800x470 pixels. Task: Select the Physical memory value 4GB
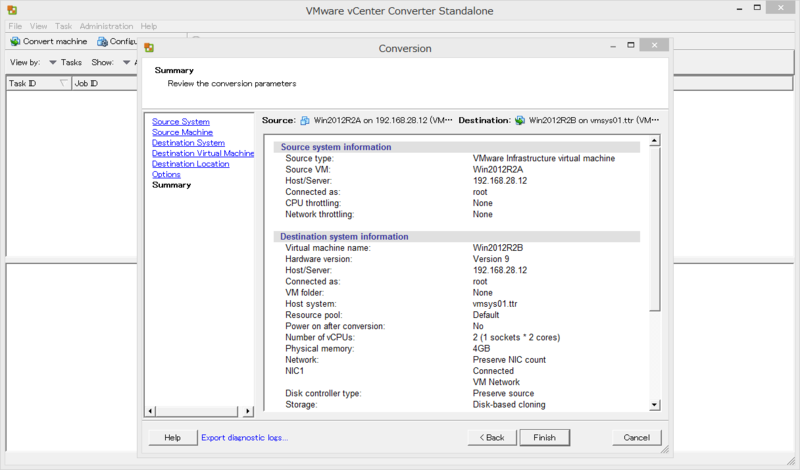pyautogui.click(x=481, y=349)
